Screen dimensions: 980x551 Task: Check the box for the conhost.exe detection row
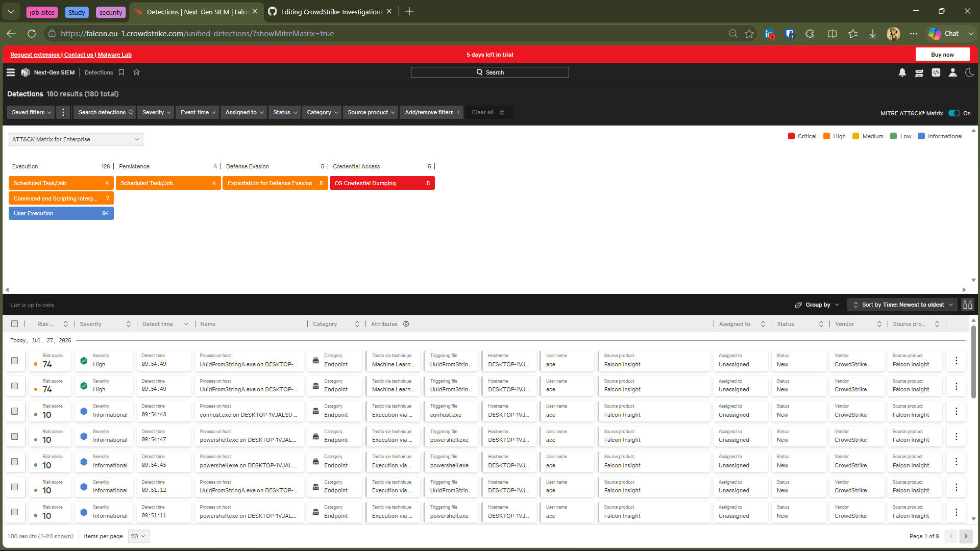tap(14, 411)
